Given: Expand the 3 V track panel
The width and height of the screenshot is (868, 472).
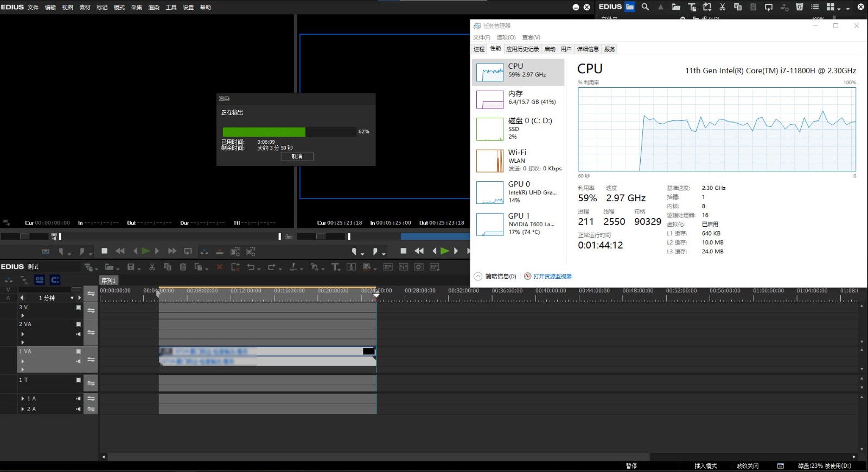Looking at the screenshot, I should pos(22,315).
